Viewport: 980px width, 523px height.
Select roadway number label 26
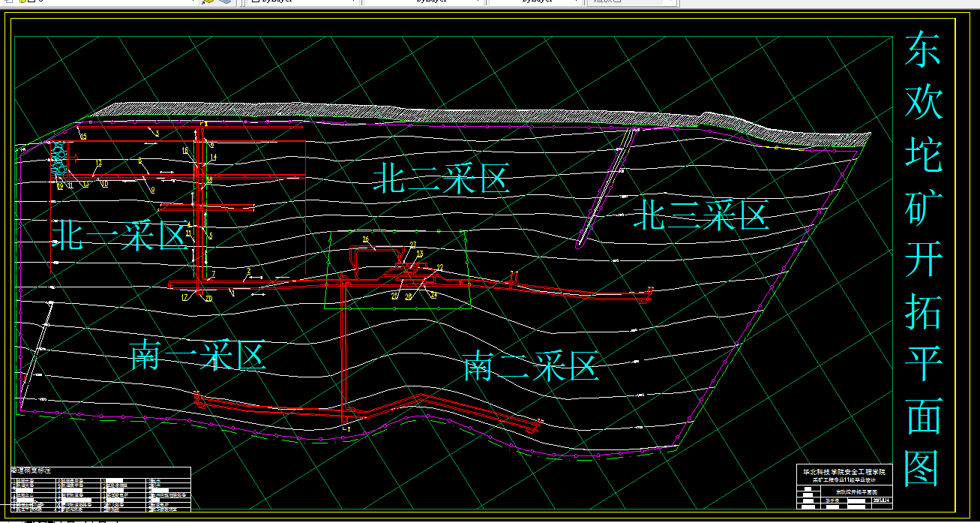tap(366, 239)
